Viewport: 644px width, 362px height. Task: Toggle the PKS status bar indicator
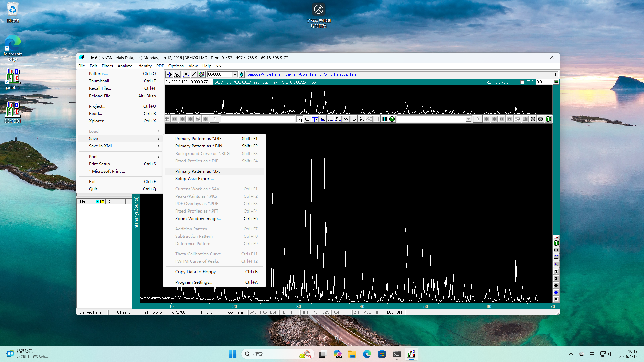click(x=263, y=312)
